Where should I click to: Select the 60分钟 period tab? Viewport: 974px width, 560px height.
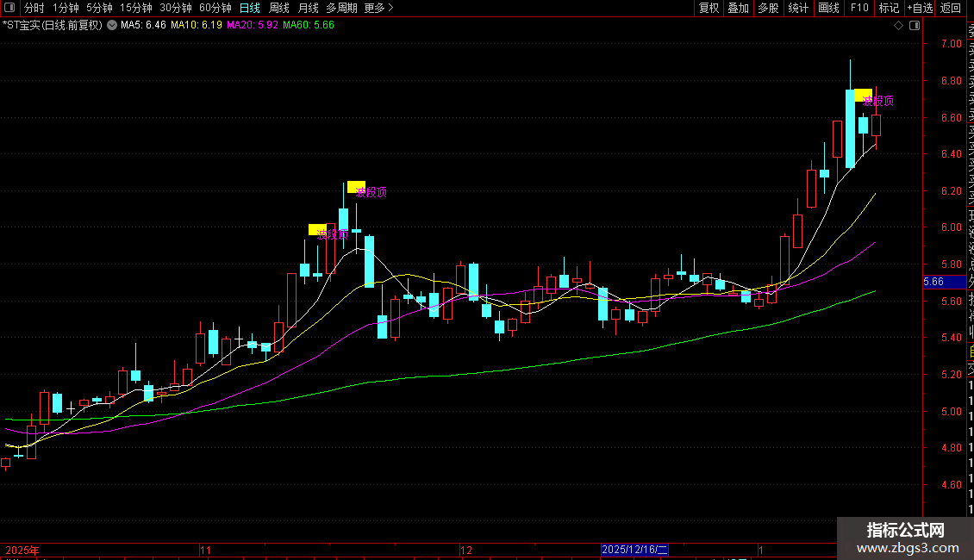coord(215,8)
